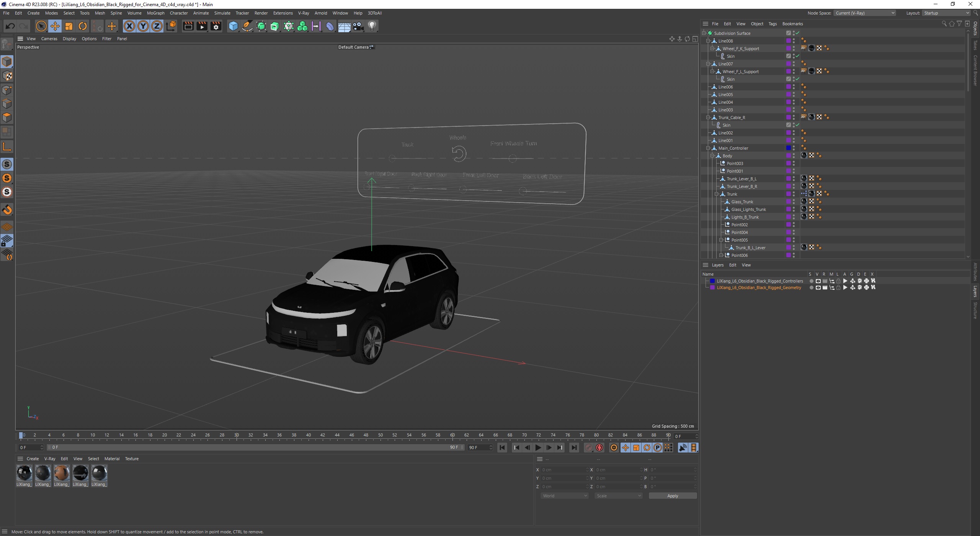Click blue color swatch of Controllers layer
This screenshot has height=536, width=980.
pos(712,281)
